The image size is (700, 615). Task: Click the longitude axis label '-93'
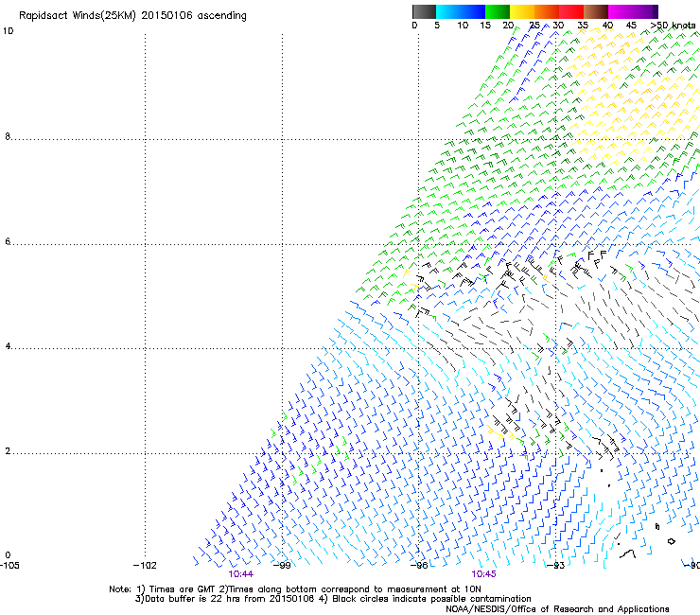(555, 566)
